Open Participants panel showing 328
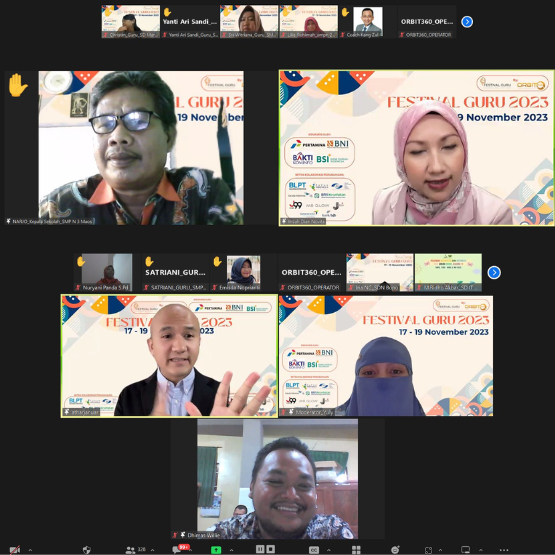 coord(136,550)
